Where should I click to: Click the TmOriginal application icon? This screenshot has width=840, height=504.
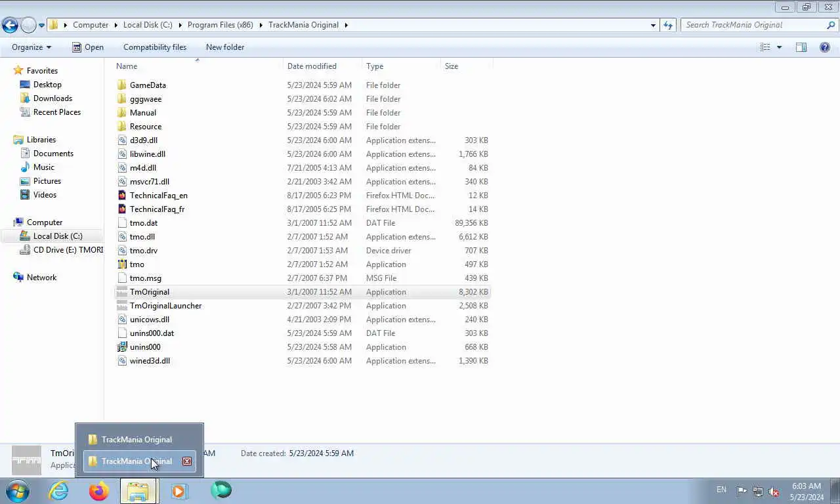click(x=122, y=292)
